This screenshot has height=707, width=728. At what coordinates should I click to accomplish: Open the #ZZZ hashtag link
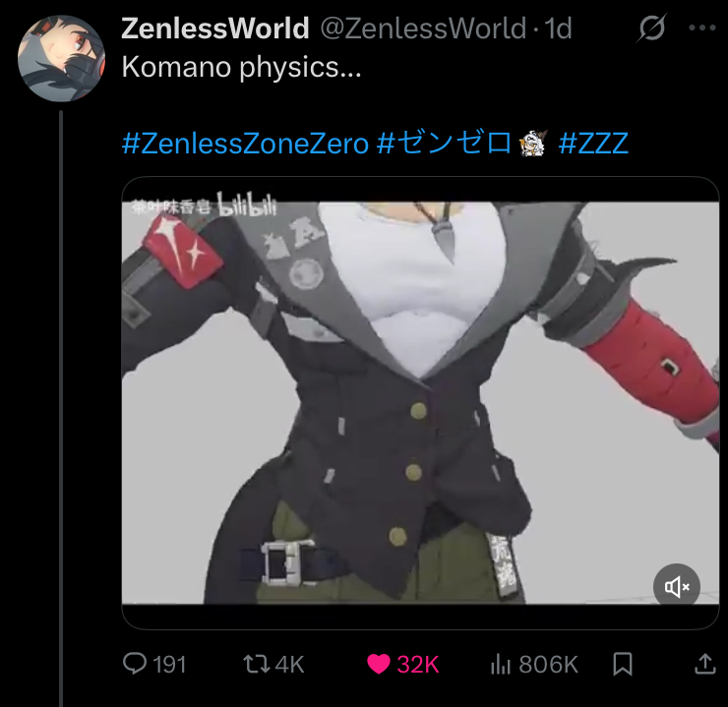(593, 143)
